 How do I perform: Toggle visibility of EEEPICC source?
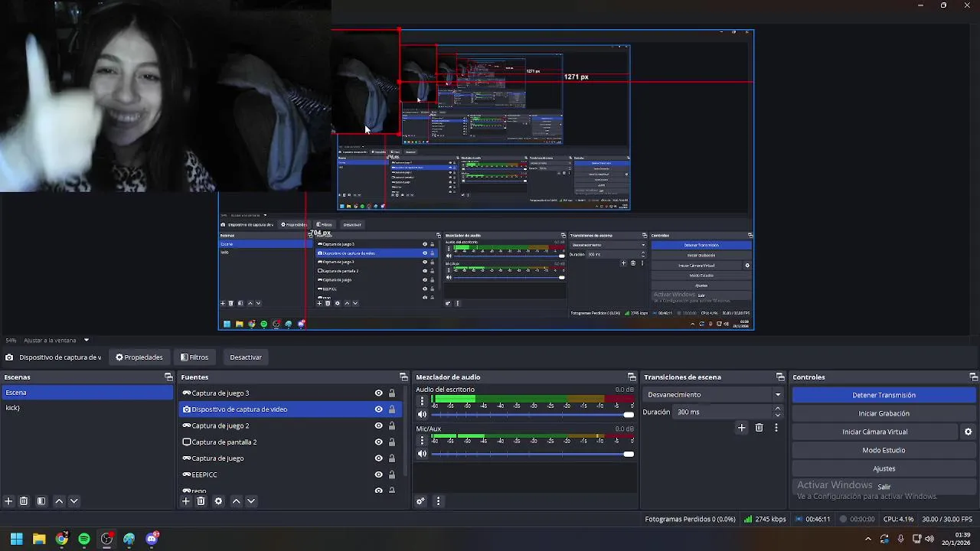click(378, 474)
